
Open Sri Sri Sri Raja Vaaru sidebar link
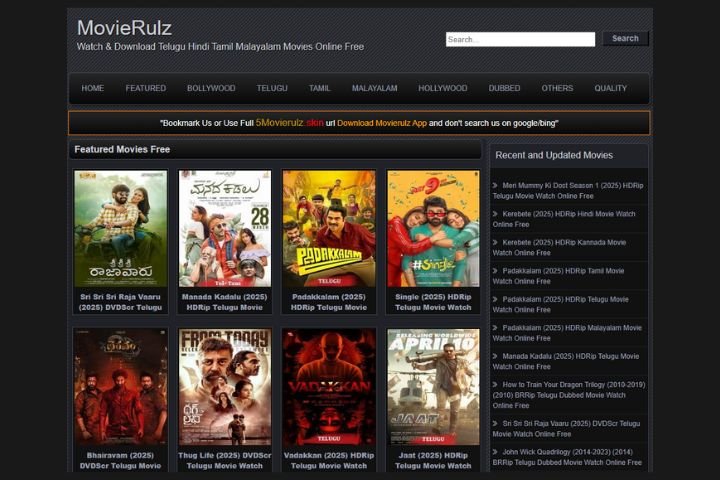pos(566,429)
